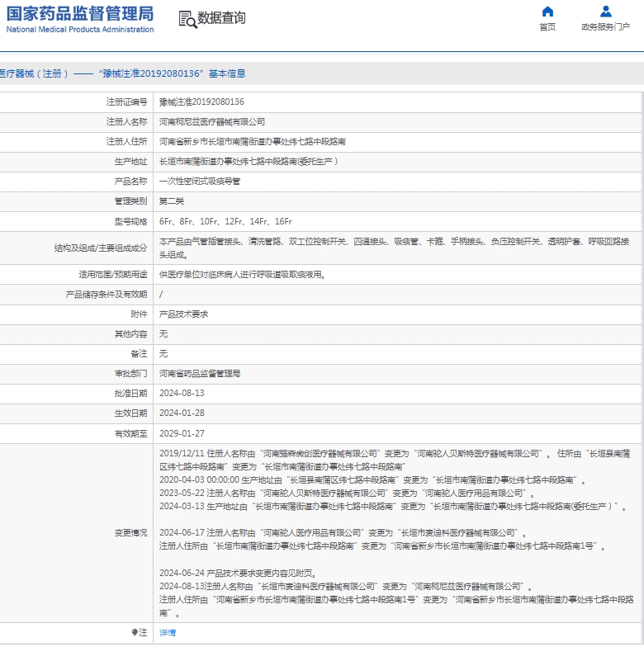This screenshot has width=644, height=647.
Task: Open the 国家药品监督管理局 logo link
Action: [80, 19]
